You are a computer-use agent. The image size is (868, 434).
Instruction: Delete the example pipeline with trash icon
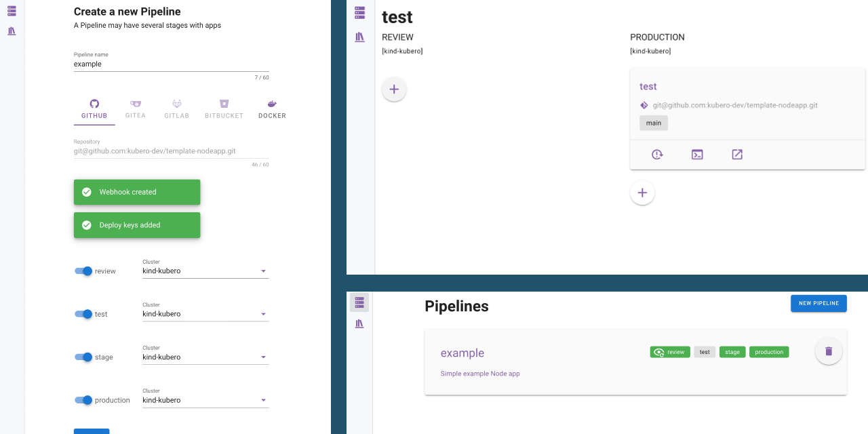tap(828, 351)
